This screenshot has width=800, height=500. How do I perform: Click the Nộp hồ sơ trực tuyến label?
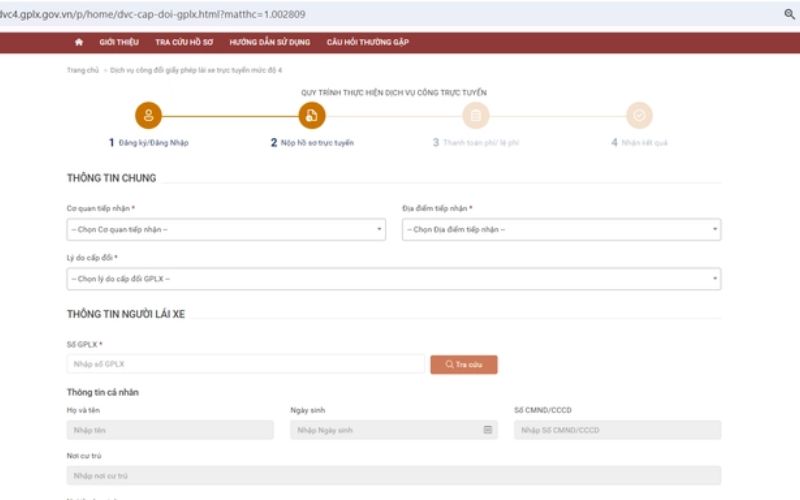317,143
